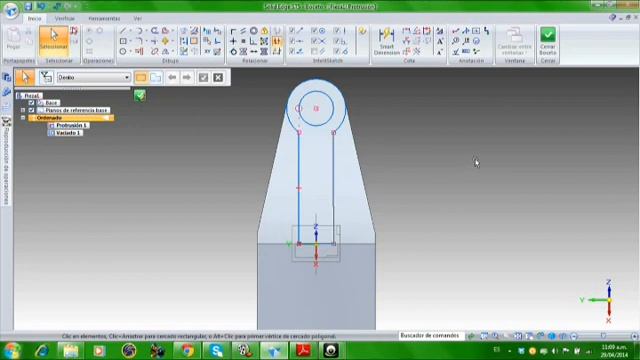Click the Undo icon in quick access toolbar

(41, 6)
